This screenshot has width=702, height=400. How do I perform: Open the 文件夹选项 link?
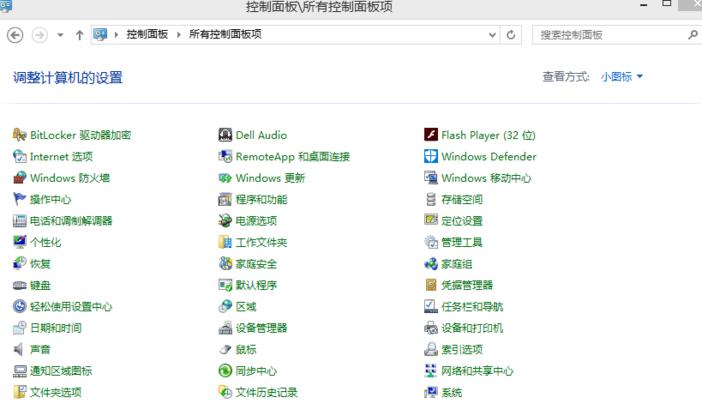(56, 392)
